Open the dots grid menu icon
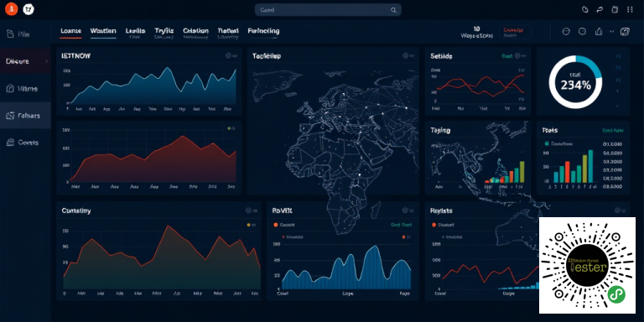The image size is (644, 322). (630, 9)
